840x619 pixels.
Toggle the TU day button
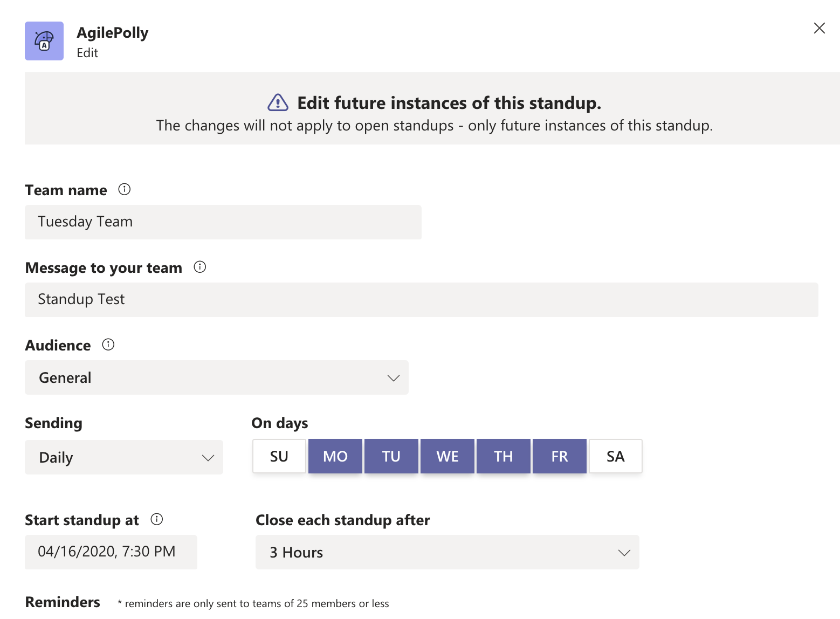(391, 456)
